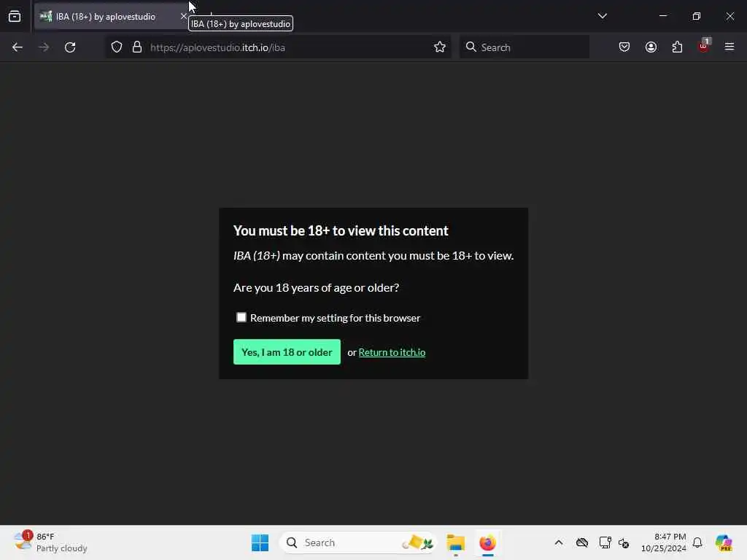The width and height of the screenshot is (747, 560).
Task: Open display network tray icon
Action: pyautogui.click(x=605, y=542)
